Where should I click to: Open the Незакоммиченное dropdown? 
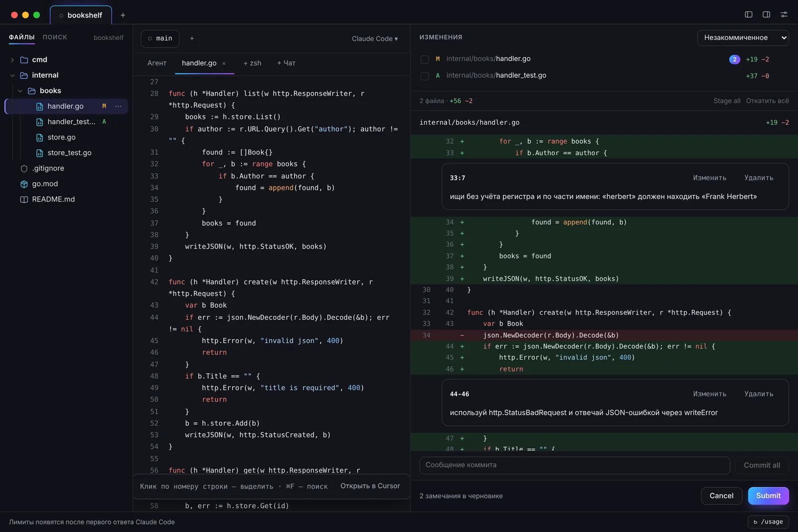click(x=743, y=37)
